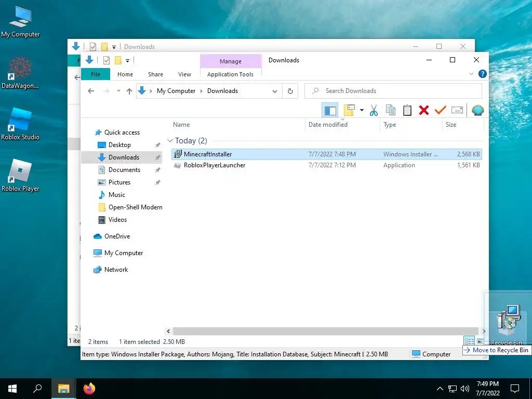Image resolution: width=532 pixels, height=399 pixels.
Task: Open Videos in the navigation pane
Action: (117, 220)
